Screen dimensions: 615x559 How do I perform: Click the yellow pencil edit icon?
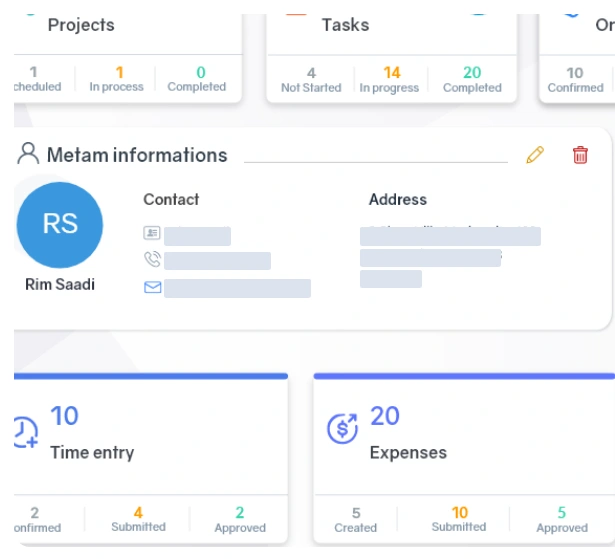point(535,155)
